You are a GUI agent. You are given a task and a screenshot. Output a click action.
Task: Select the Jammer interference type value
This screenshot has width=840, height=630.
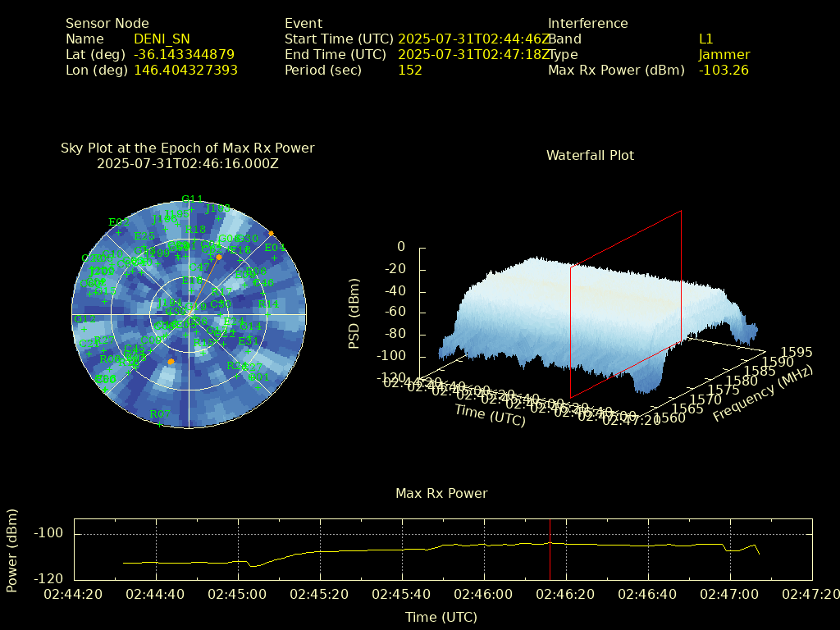pos(724,54)
